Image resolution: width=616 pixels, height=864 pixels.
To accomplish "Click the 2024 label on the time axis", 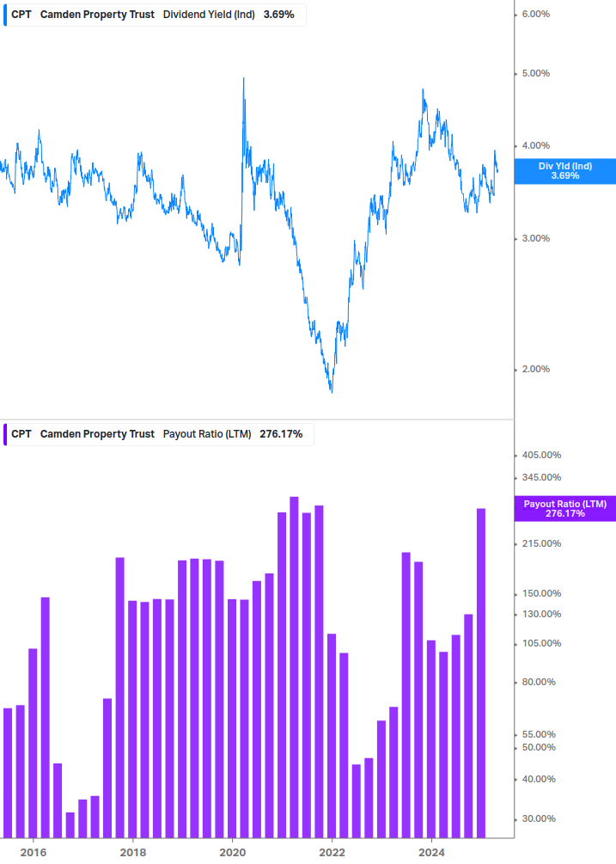I will [x=431, y=853].
